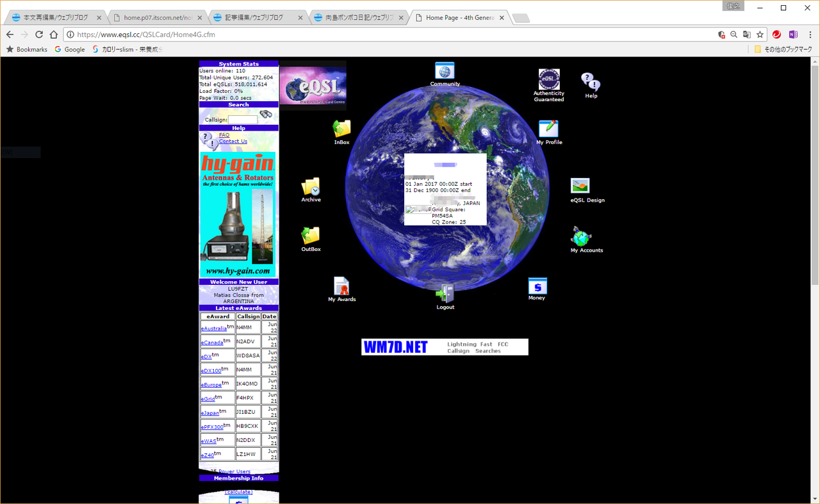Open the Chrome three-dot menu

point(809,35)
